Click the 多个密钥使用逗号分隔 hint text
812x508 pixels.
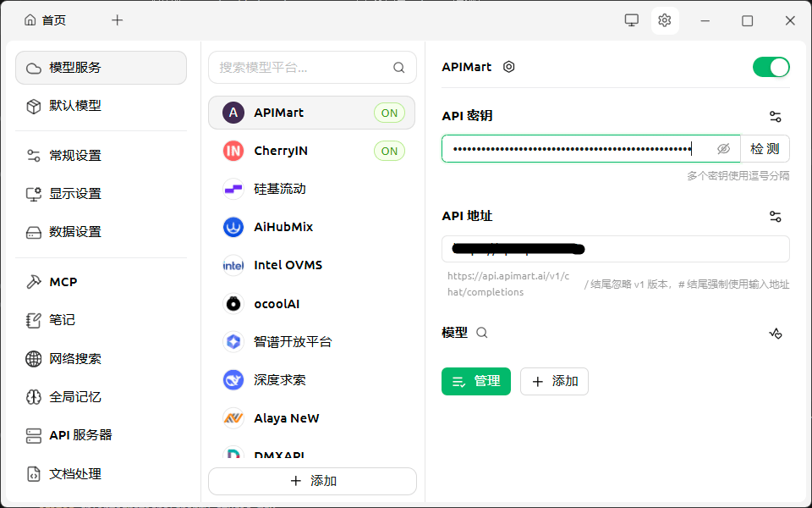click(738, 176)
